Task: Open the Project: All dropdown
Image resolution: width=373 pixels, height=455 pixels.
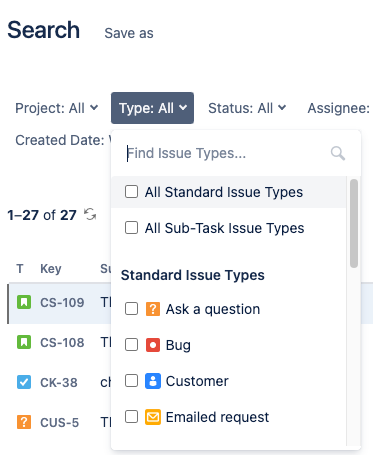Action: [x=57, y=108]
